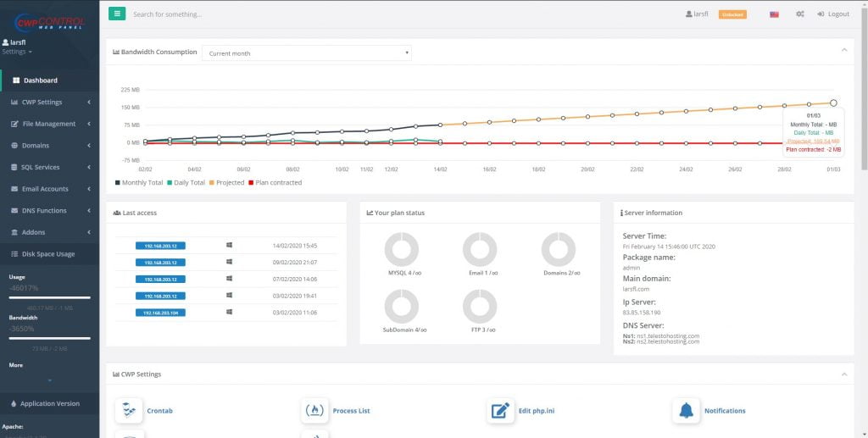Viewport: 868px width, 438px height.
Task: Click Windows icon in 14/02/2020 15:45 row
Action: [229, 245]
